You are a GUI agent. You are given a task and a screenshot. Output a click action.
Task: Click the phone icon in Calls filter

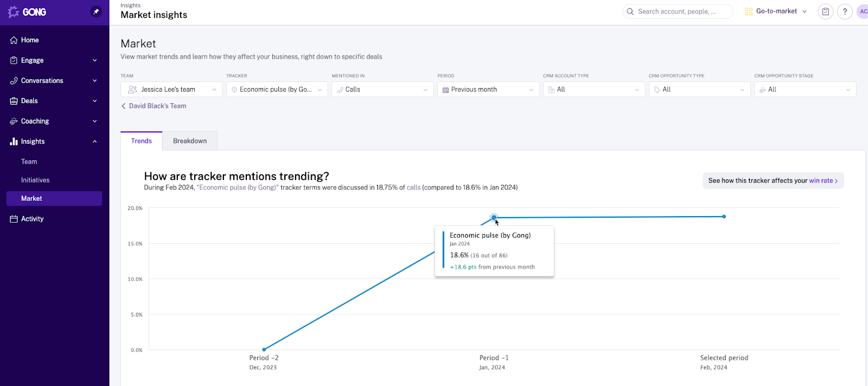340,90
